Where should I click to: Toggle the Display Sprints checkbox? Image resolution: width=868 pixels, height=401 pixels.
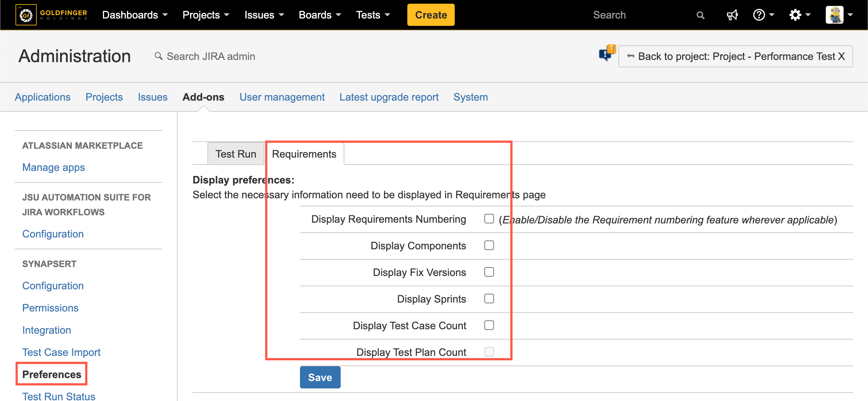pyautogui.click(x=489, y=299)
